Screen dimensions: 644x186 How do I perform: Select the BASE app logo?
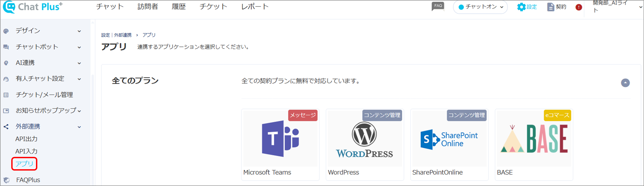click(x=534, y=139)
